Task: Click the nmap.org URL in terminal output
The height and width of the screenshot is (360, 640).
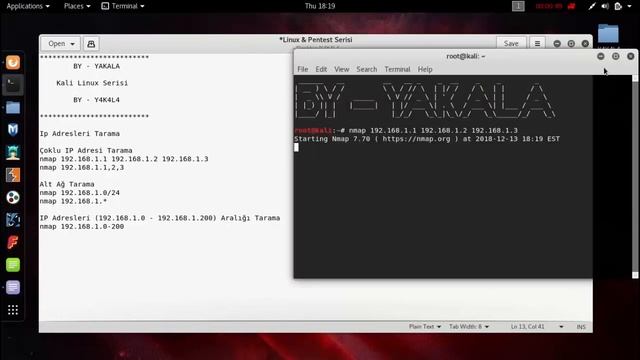Action: [x=416, y=139]
